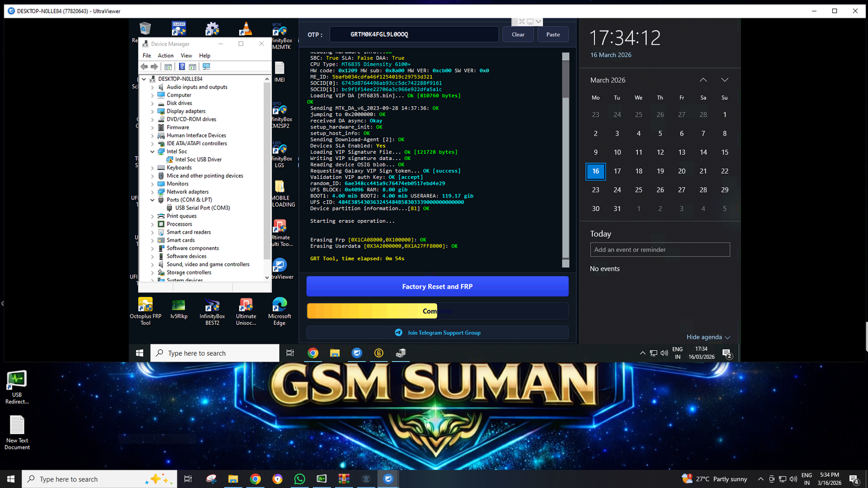Click Join Telegram Support Group link

point(443,333)
